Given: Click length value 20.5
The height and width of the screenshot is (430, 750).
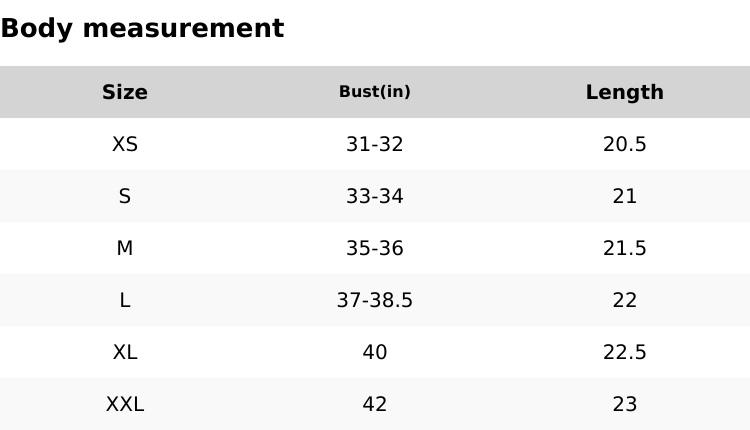Looking at the screenshot, I should (x=625, y=144).
